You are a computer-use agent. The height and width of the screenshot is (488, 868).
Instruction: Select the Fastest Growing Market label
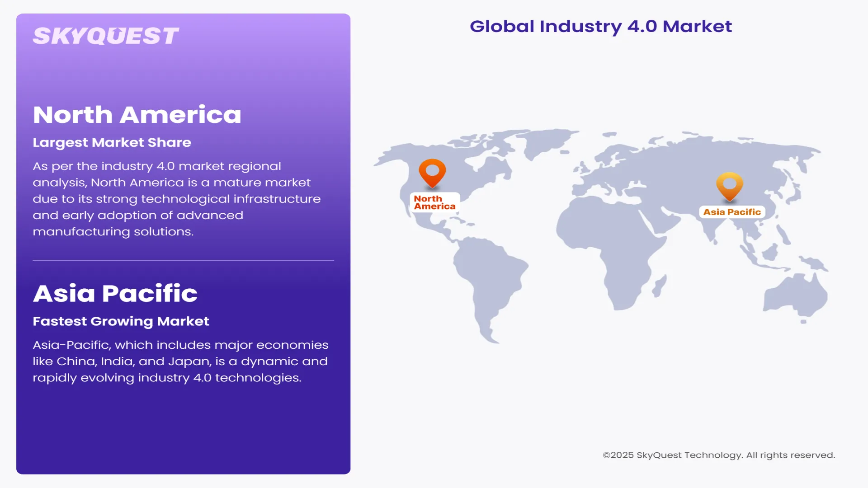click(x=121, y=321)
